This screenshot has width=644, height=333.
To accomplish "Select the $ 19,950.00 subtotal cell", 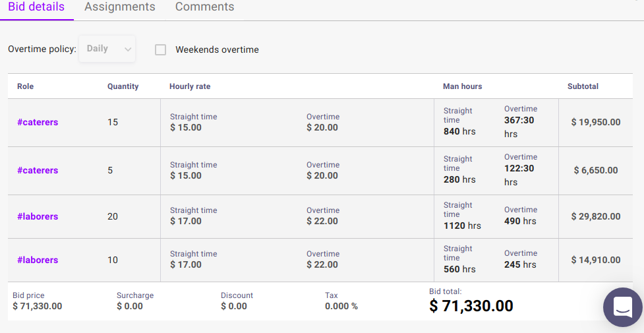I will point(595,122).
